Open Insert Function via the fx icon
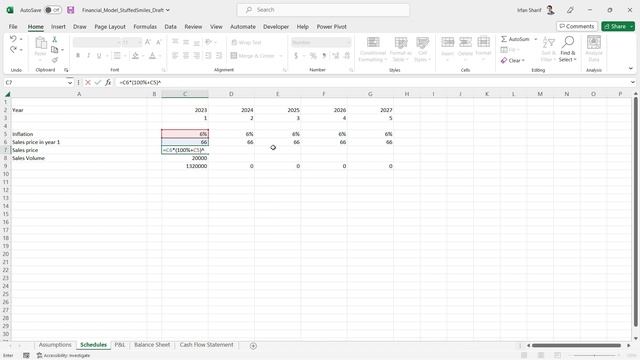Screen dimensions: 640x360 108,82
